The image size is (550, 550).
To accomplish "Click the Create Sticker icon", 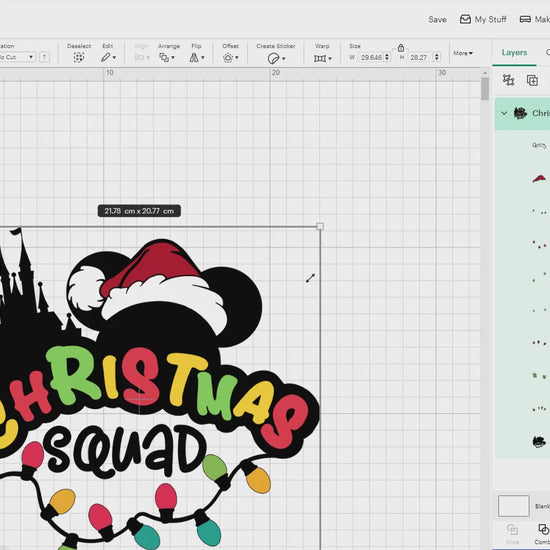I will pos(273,58).
